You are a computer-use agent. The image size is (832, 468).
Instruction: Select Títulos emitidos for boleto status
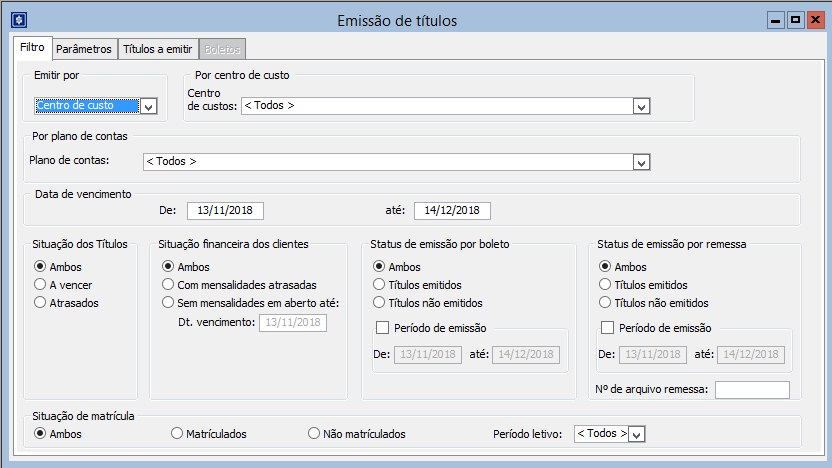pyautogui.click(x=379, y=285)
